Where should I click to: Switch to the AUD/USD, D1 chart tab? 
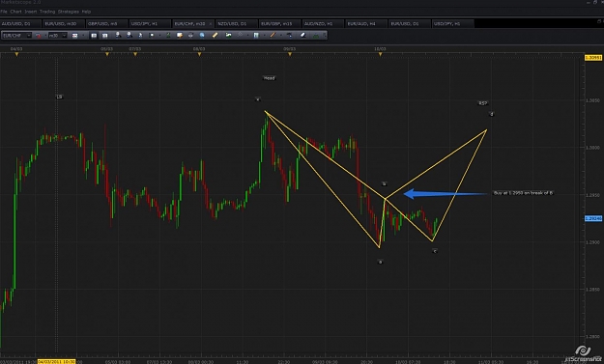[x=20, y=24]
